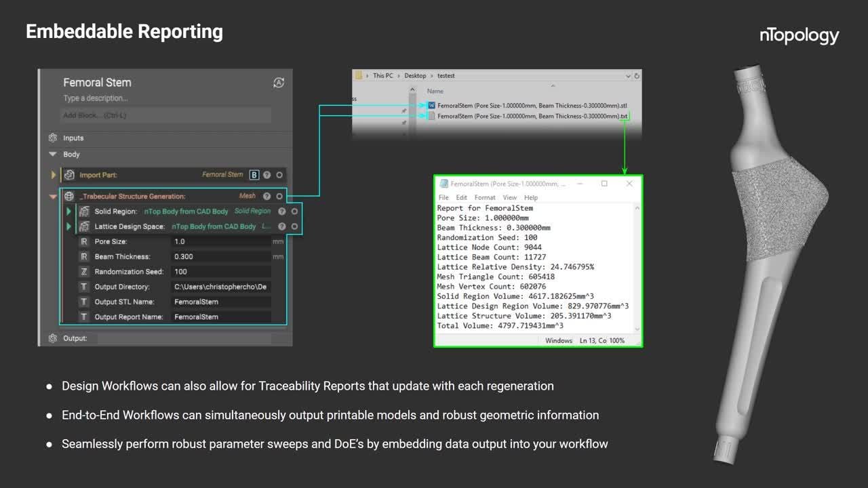Viewport: 868px width, 488px height.
Task: Open the Format menu in Notepad
Action: (485, 197)
